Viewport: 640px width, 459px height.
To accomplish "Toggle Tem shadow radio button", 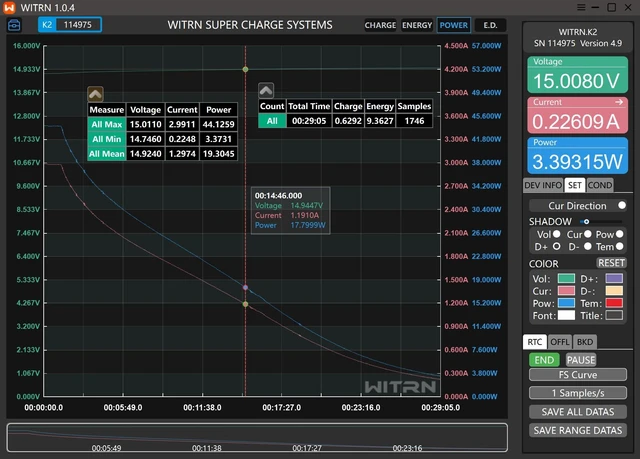I will click(620, 246).
